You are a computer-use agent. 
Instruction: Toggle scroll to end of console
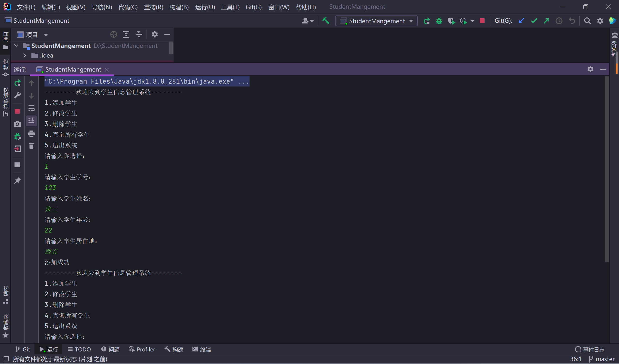[x=31, y=121]
